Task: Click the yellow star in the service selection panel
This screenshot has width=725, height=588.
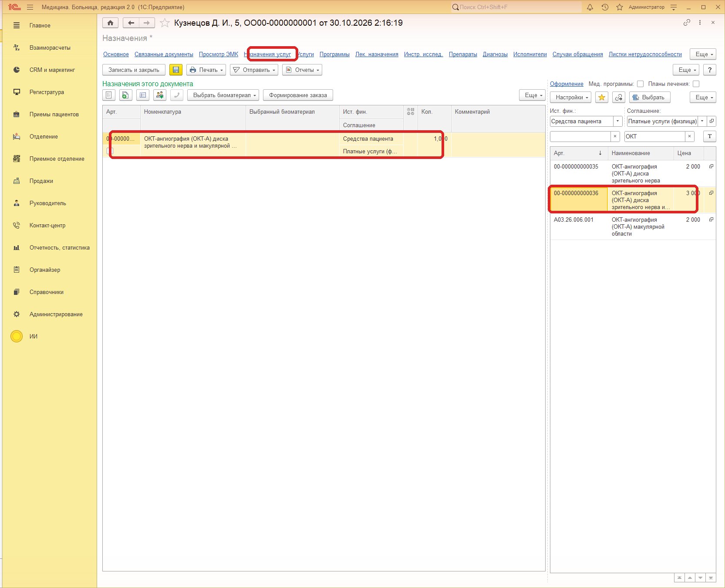Action: point(602,97)
